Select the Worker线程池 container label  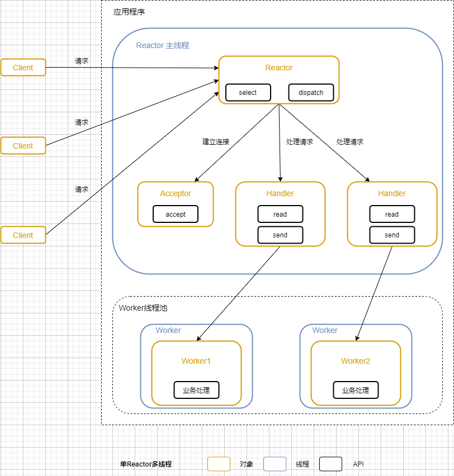(143, 308)
